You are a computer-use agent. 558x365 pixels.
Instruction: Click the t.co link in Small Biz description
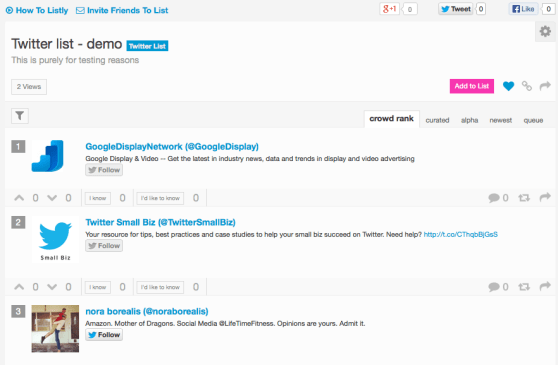click(x=460, y=234)
